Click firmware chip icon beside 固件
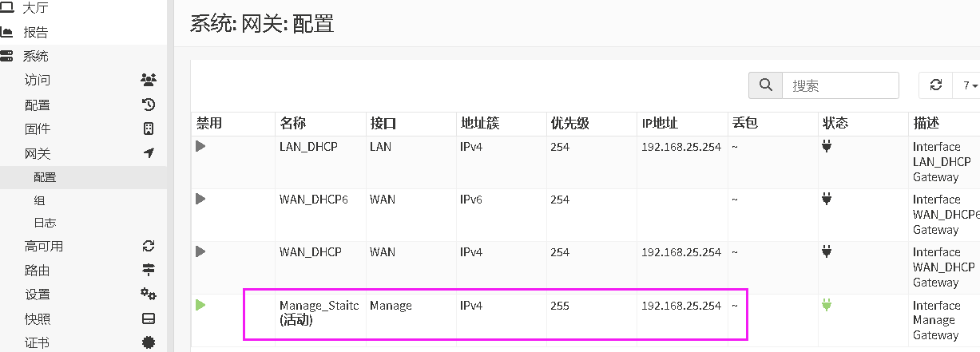This screenshot has width=980, height=352. [148, 129]
